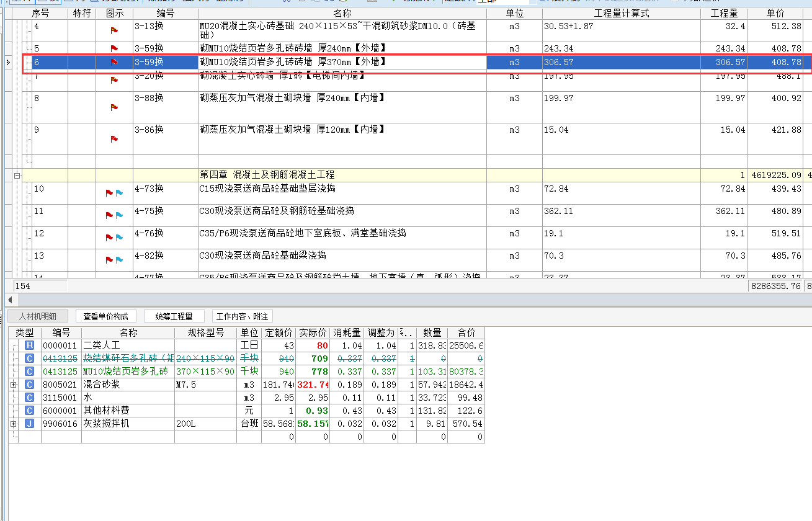Open the 工作内容、附注 tab
This screenshot has width=812, height=521.
pos(243,316)
